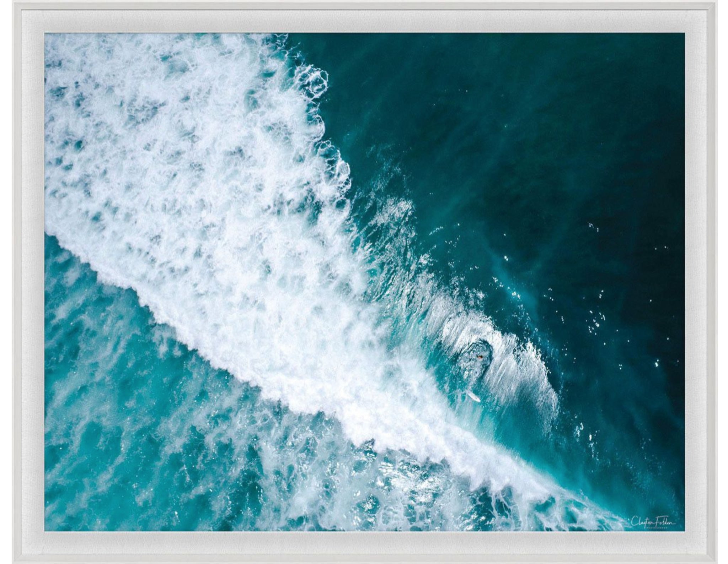This screenshot has width=728, height=564.
Task: Select the surfer duck-diving under the wave
Action: pyautogui.click(x=480, y=356)
